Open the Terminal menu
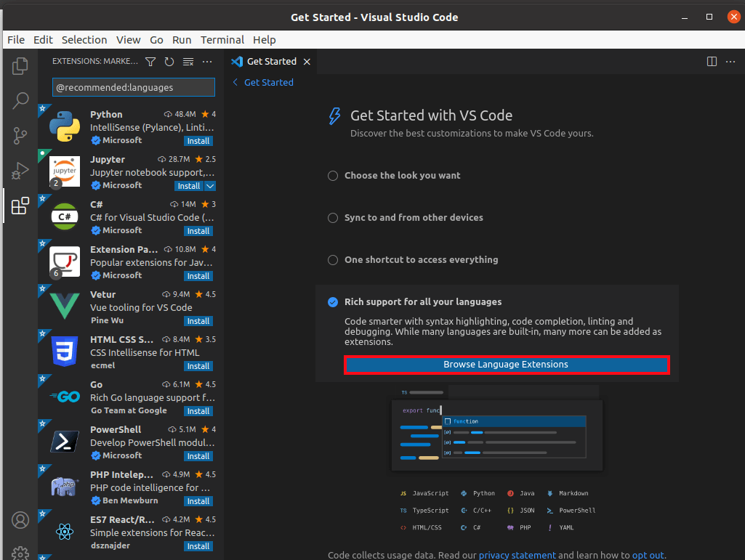The height and width of the screenshot is (560, 745). (222, 40)
